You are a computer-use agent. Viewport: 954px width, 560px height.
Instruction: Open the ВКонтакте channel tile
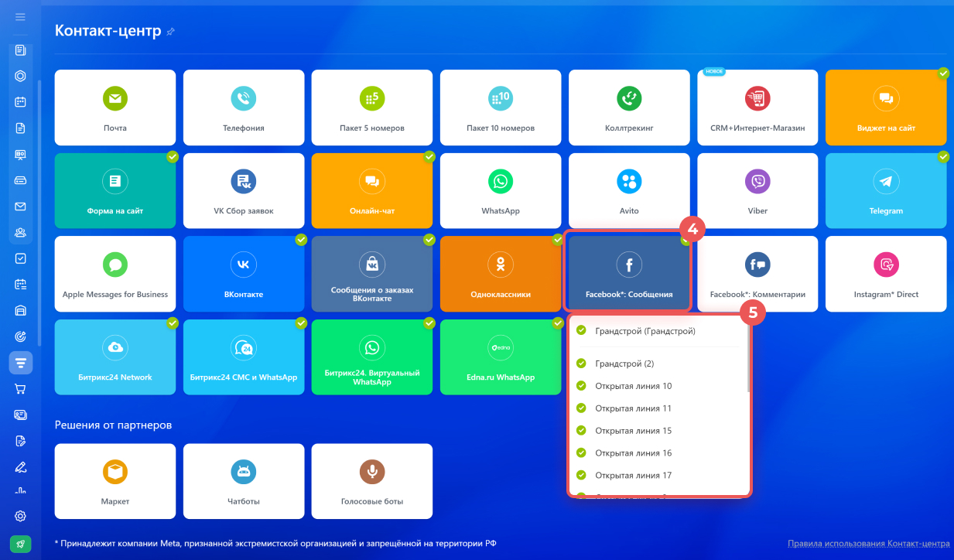[x=244, y=274]
